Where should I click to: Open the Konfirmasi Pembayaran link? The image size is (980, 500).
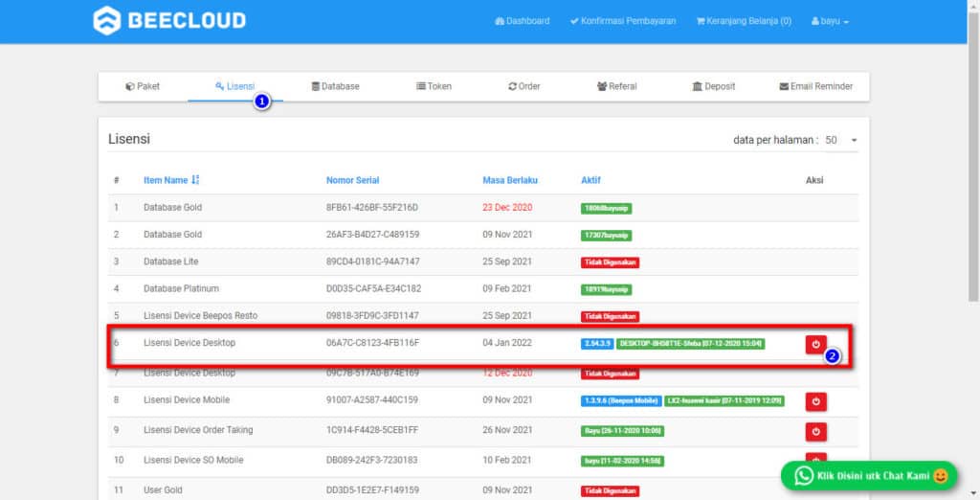622,21
